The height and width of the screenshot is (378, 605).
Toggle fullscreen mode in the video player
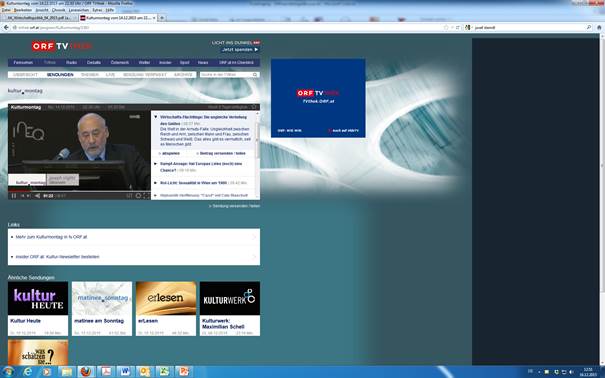click(146, 196)
